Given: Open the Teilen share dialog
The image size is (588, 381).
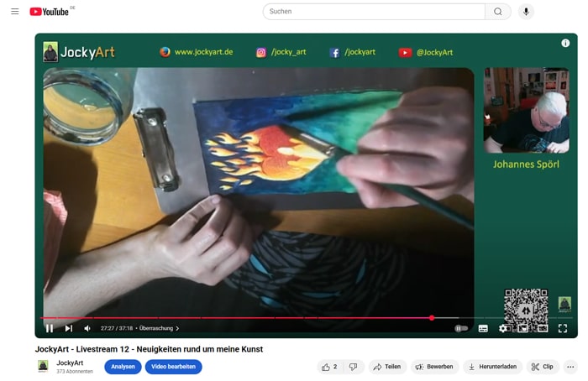Looking at the screenshot, I should click(387, 367).
